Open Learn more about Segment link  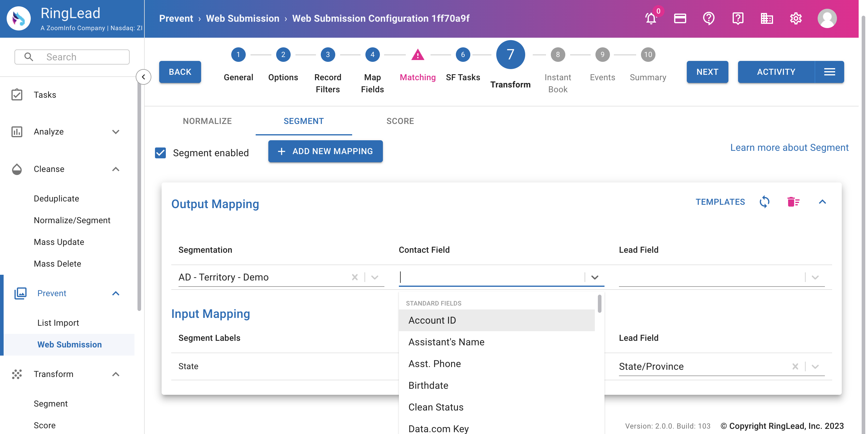click(x=789, y=147)
